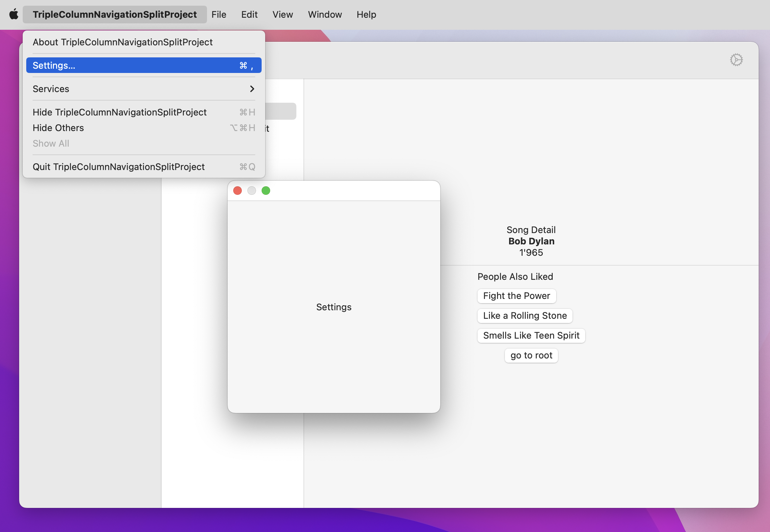The image size is (770, 532).
Task: Click the go to root button
Action: tap(531, 356)
